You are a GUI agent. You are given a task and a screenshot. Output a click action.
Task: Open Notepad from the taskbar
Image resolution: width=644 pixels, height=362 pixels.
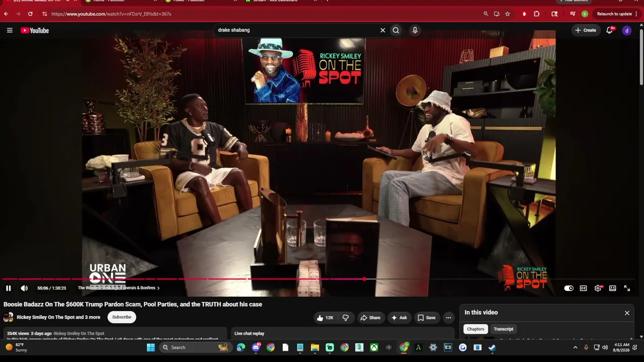300,347
